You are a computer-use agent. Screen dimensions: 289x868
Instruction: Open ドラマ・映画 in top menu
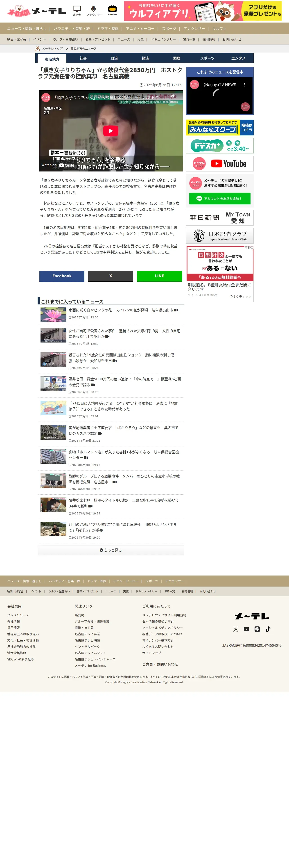[x=108, y=29]
